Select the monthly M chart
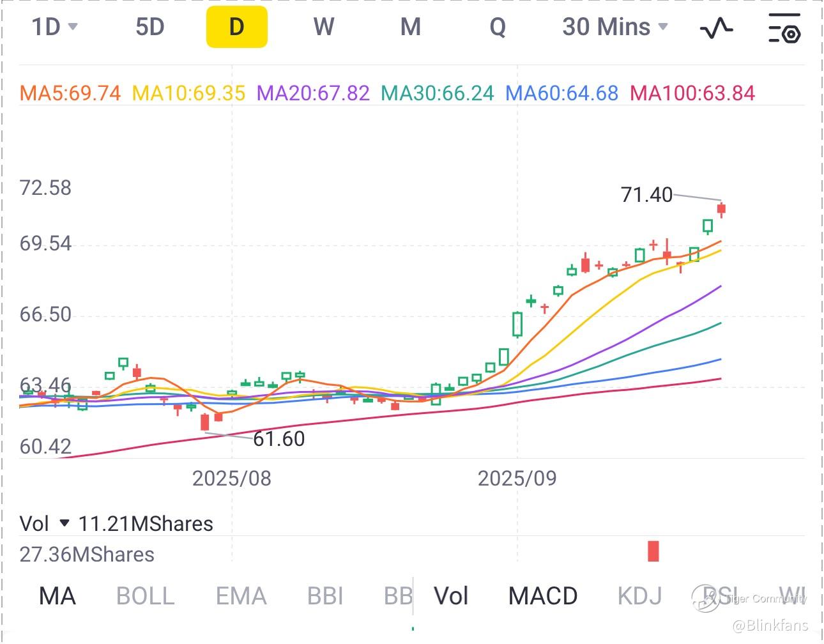 (x=411, y=27)
